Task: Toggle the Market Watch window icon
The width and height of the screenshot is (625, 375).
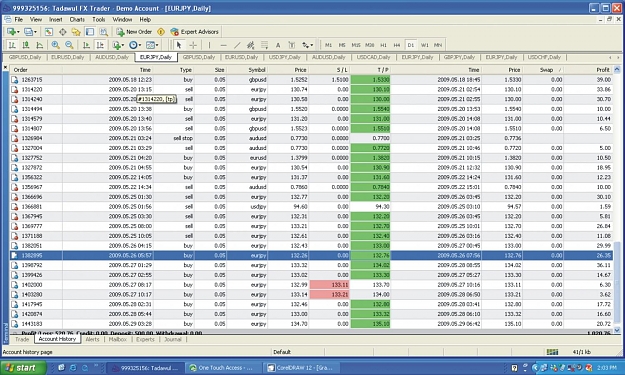Action: [49, 32]
